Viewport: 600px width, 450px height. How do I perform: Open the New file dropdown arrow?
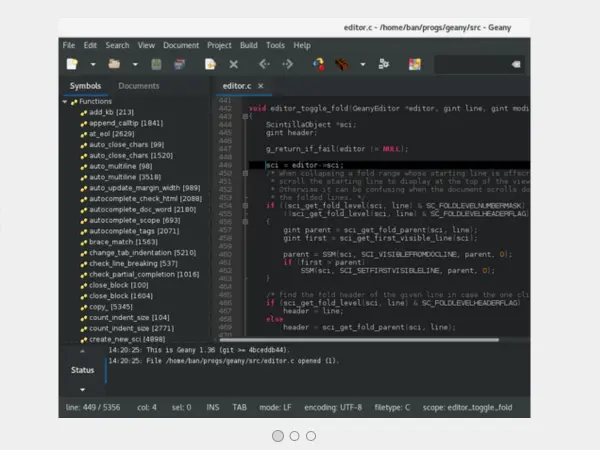(x=93, y=64)
